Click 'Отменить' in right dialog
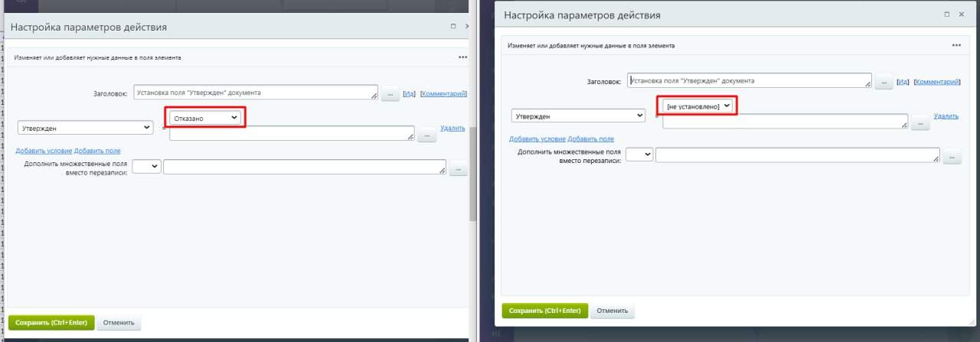The width and height of the screenshot is (980, 342). pyautogui.click(x=612, y=311)
